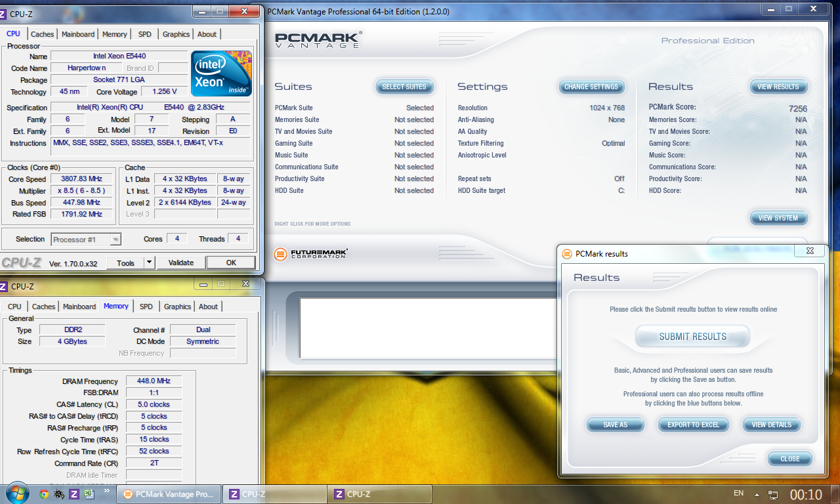Click the DRAM Frequency field 448.0 MHz

tap(154, 381)
